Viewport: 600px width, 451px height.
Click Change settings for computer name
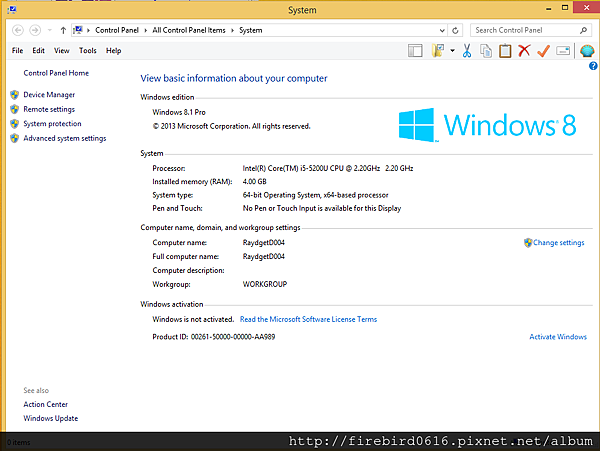tap(559, 243)
